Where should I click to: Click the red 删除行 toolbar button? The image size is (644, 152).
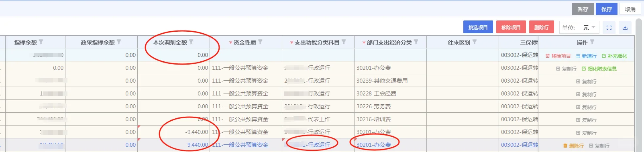pos(541,27)
